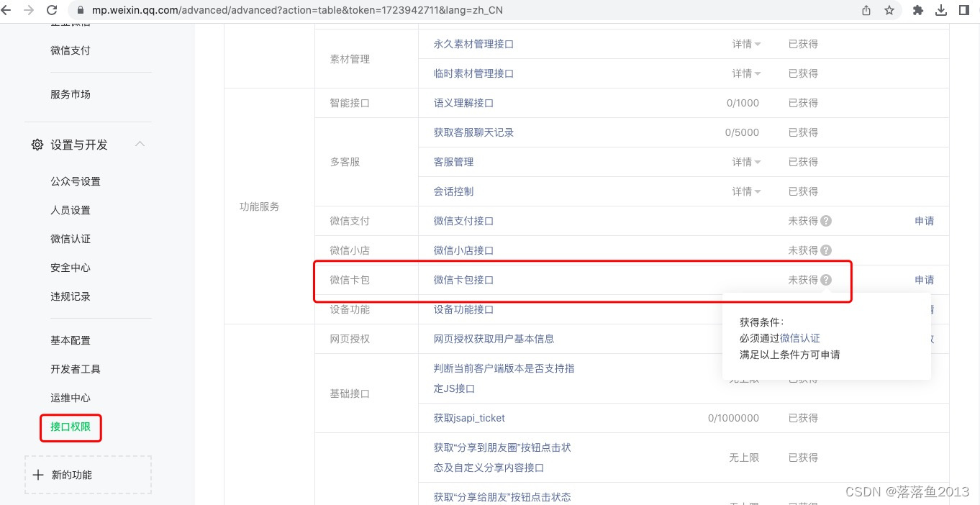Click the 新的功能 button

tap(88, 475)
